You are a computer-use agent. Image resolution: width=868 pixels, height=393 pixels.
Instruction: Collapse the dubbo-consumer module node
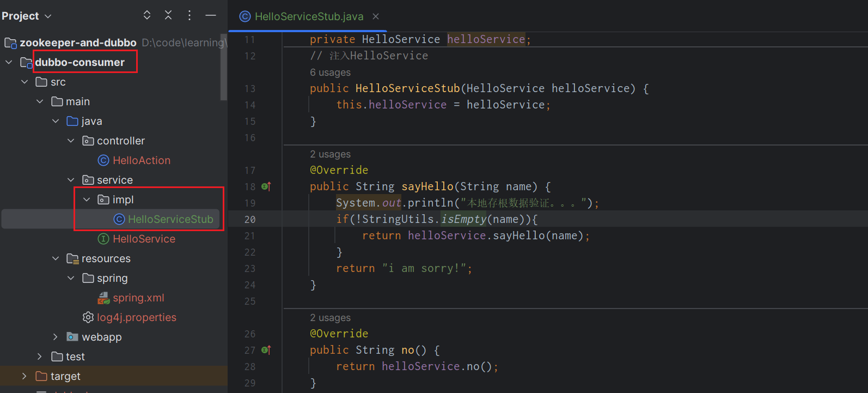[x=9, y=62]
